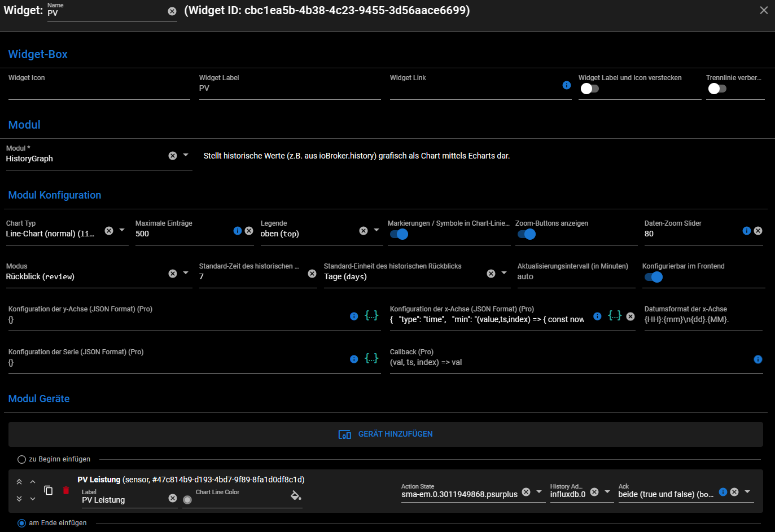Move PV Leistung device down one position
Screen dimensions: 775x532
pos(33,499)
